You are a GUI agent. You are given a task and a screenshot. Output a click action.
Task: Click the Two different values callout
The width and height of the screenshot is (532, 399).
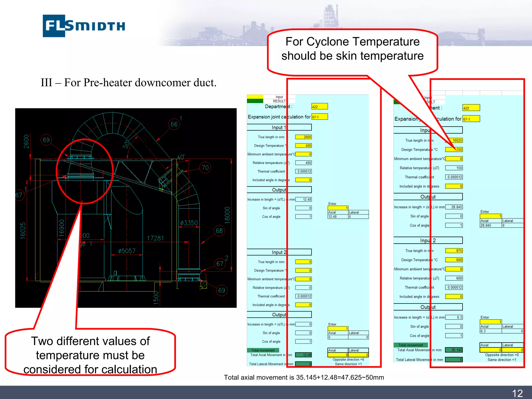[x=90, y=355]
